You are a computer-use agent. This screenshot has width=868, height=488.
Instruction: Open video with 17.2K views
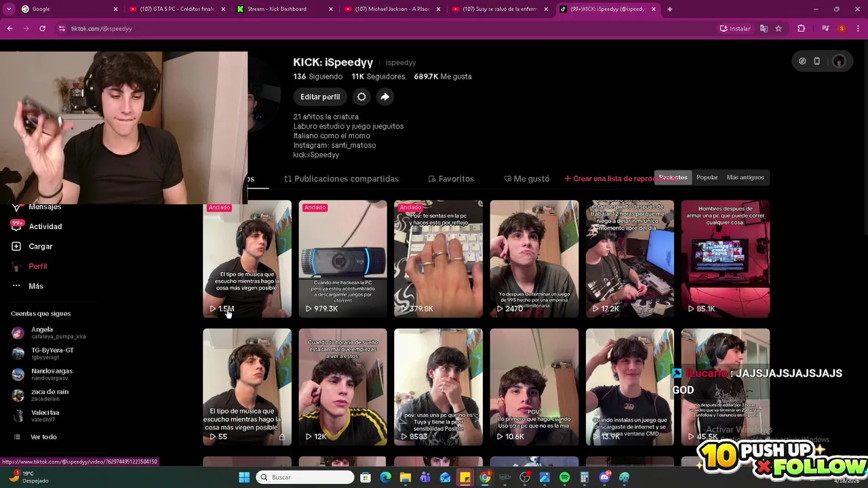click(630, 258)
